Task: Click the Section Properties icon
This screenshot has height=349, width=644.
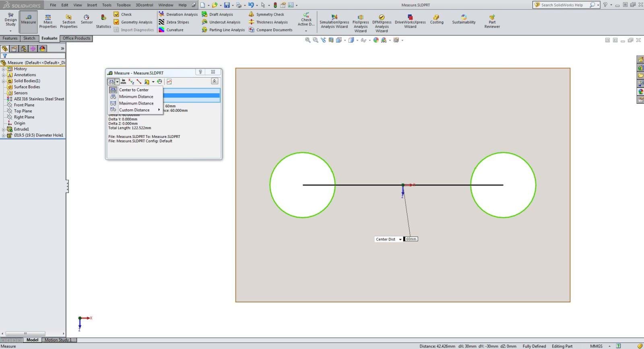Action: coord(68,21)
